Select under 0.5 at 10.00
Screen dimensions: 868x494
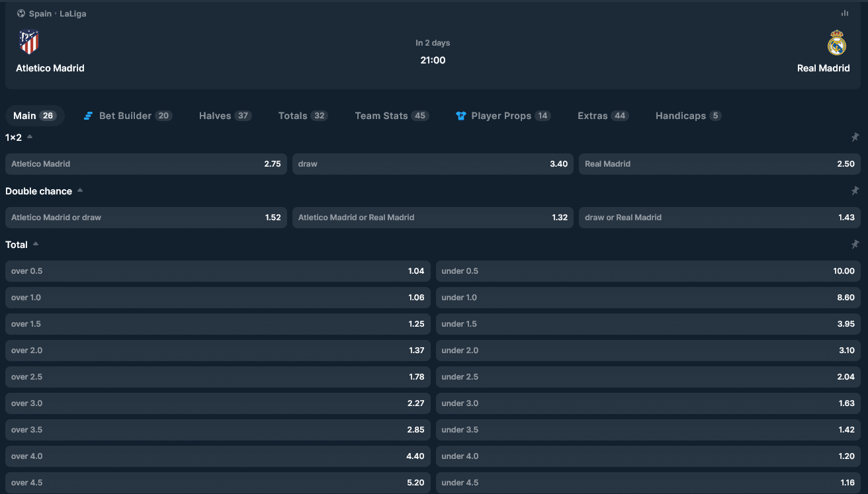point(648,271)
